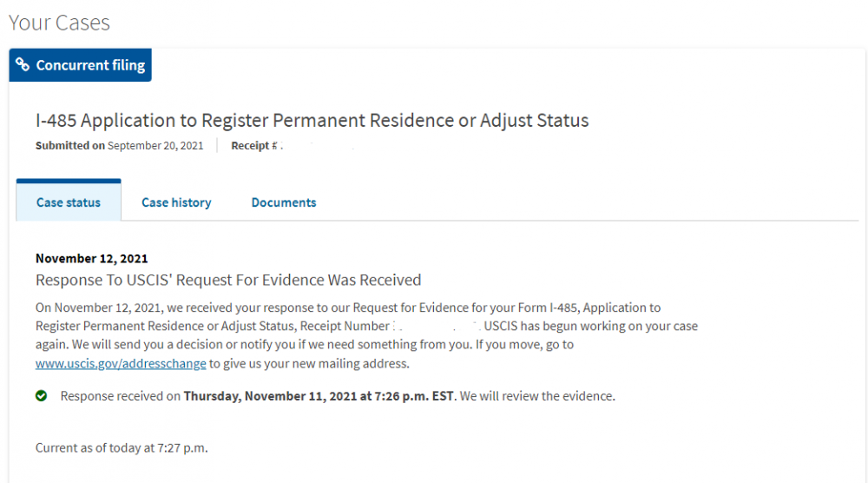Click the I-485 Application case title
This screenshot has width=868, height=483.
pos(312,120)
